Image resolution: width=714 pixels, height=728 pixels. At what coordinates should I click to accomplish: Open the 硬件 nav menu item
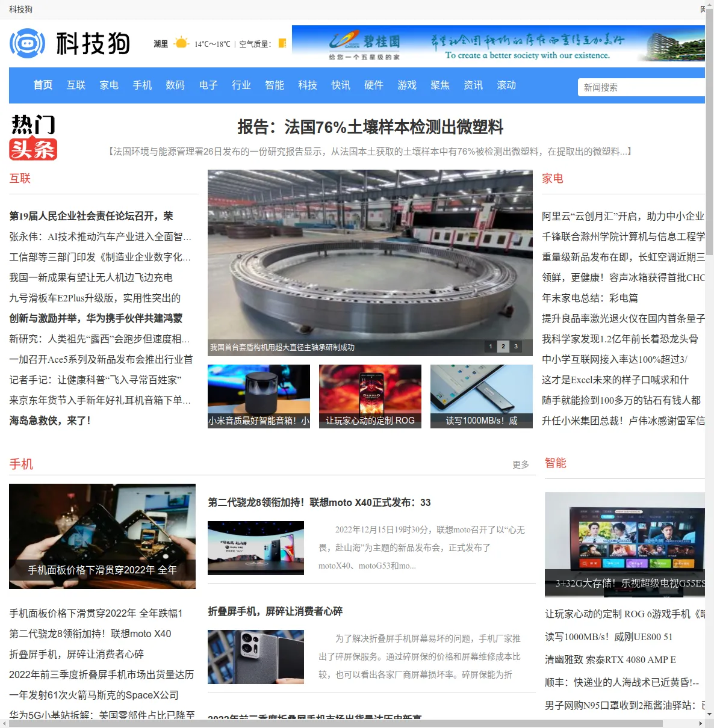tap(374, 85)
